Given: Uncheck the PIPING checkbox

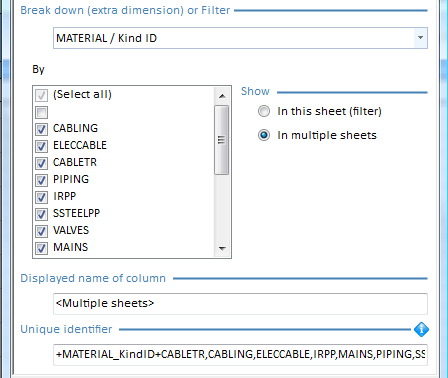Looking at the screenshot, I should pos(41,180).
